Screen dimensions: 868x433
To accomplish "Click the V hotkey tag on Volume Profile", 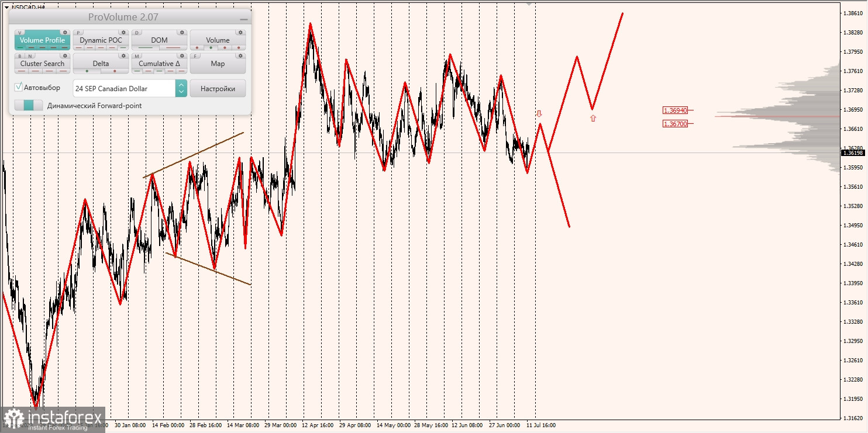I will [x=20, y=33].
